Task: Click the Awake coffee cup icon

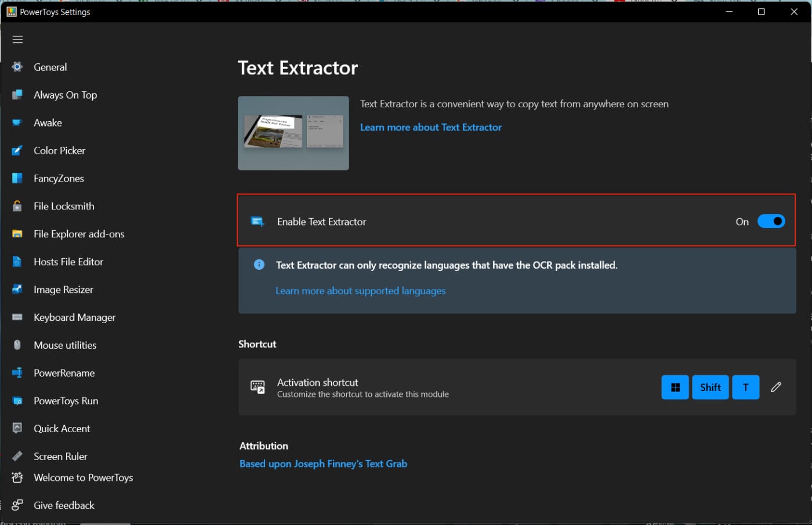Action: click(17, 123)
